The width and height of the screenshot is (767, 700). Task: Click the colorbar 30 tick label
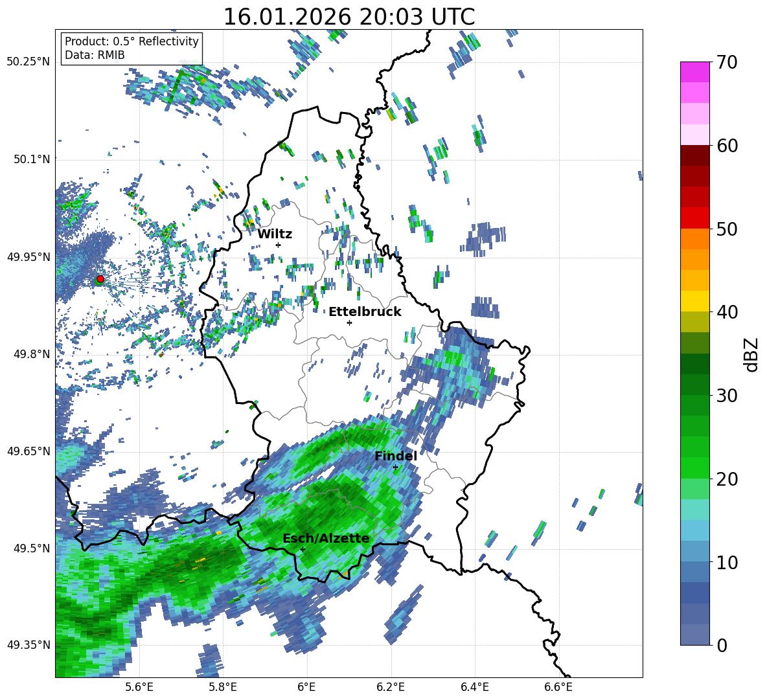tap(727, 396)
